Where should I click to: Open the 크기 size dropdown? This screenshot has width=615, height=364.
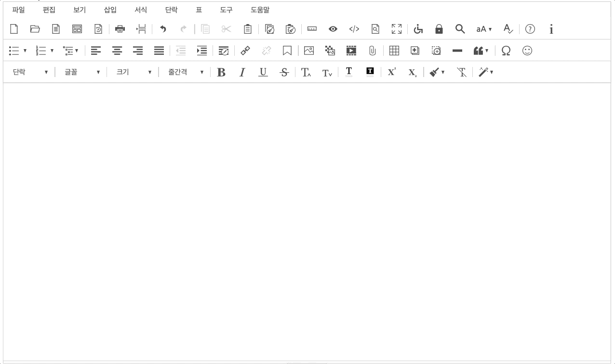134,72
